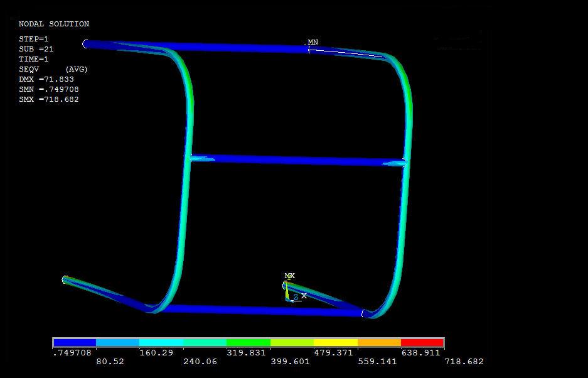Screen dimensions: 588x378
Task: Click legend value 240.06
Action: click(x=200, y=362)
